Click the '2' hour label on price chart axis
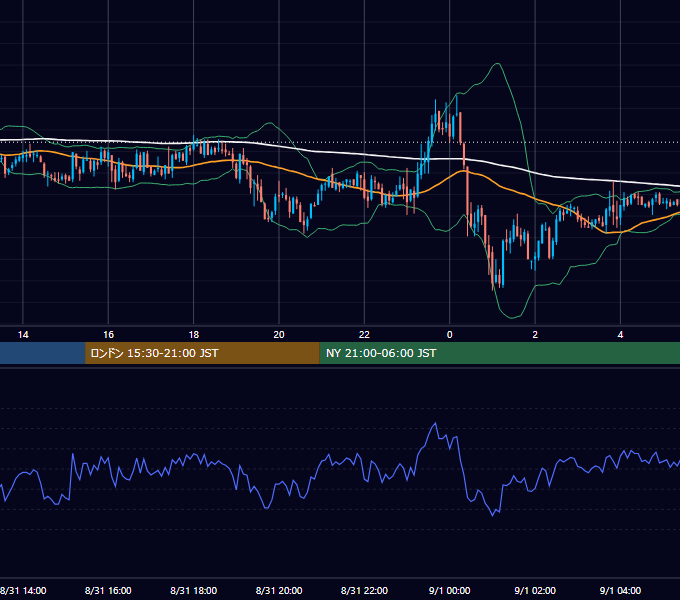The image size is (680, 600). click(535, 335)
